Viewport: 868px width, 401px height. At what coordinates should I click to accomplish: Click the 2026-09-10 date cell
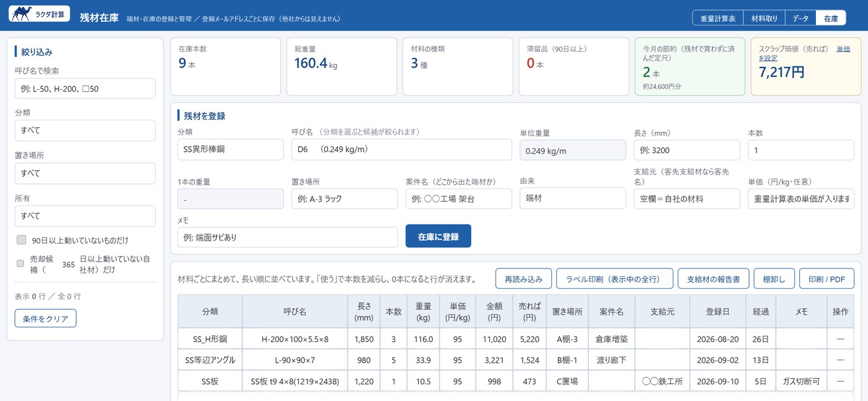717,381
